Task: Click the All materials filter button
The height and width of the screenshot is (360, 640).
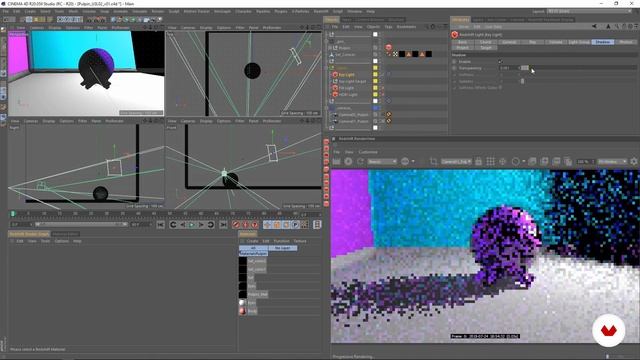Action: tap(253, 248)
